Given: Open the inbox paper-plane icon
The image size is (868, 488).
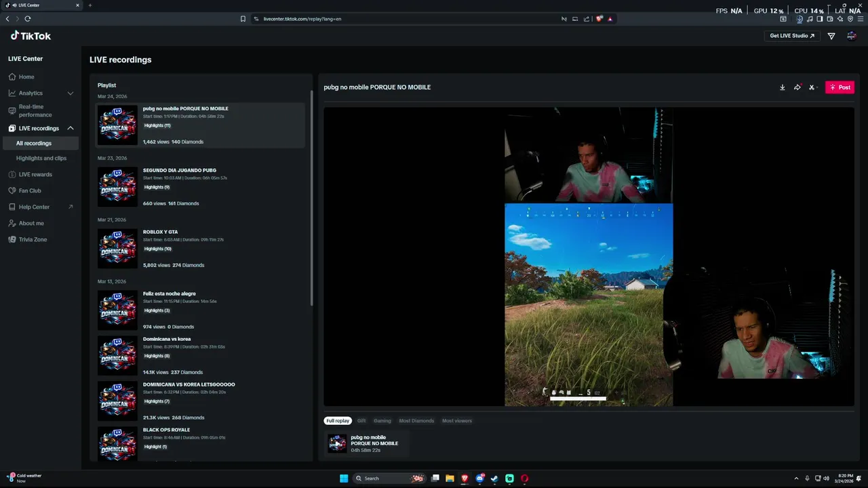Looking at the screenshot, I should [831, 36].
